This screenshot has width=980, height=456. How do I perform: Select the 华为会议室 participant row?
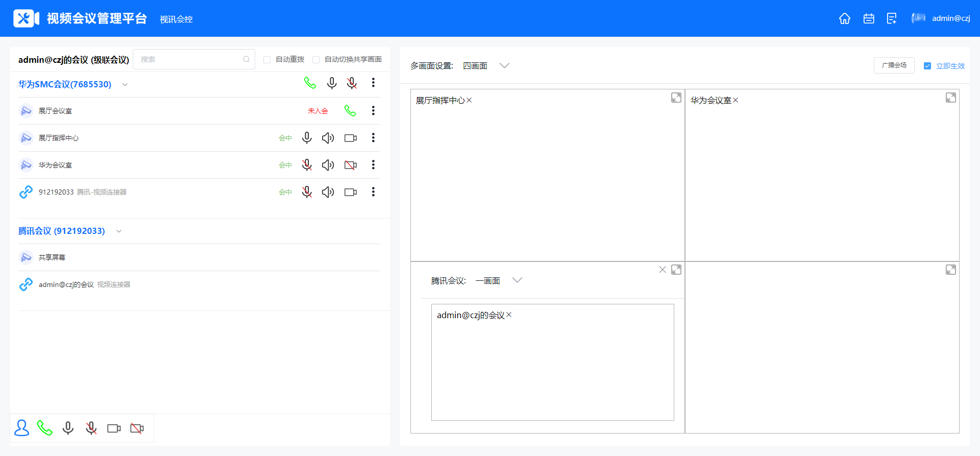[x=199, y=165]
